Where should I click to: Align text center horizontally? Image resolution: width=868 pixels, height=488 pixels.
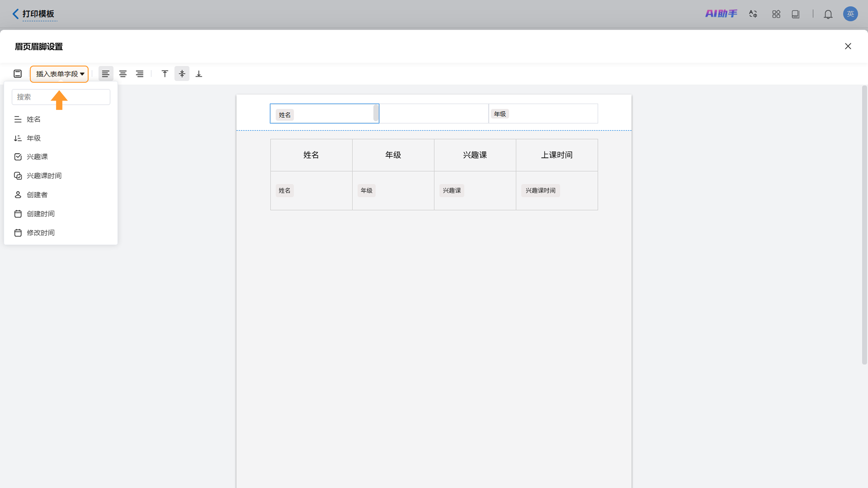(123, 74)
